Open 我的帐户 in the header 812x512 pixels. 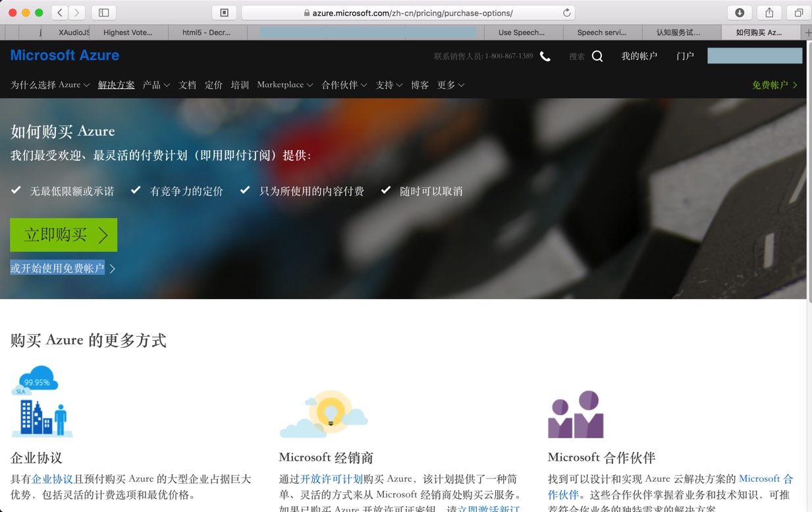pyautogui.click(x=639, y=57)
